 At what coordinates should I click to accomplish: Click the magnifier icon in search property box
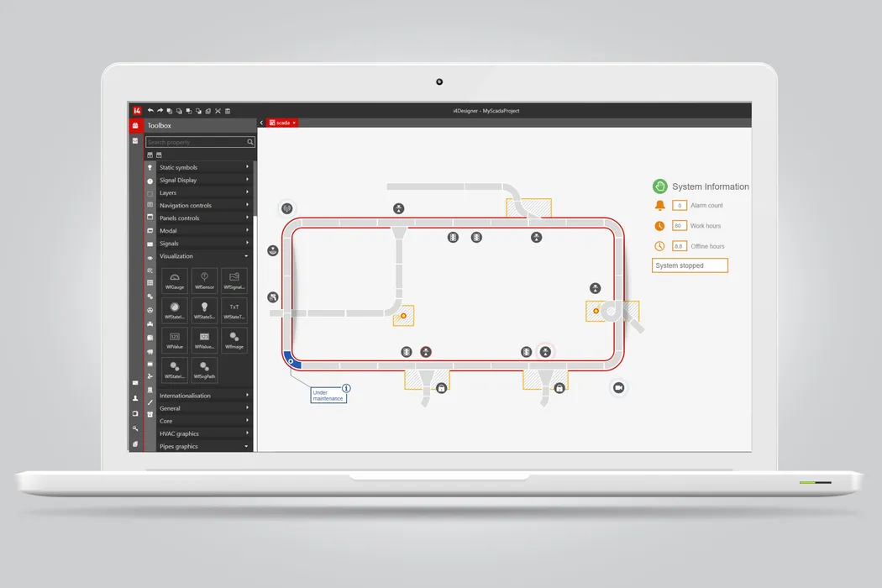pyautogui.click(x=249, y=142)
